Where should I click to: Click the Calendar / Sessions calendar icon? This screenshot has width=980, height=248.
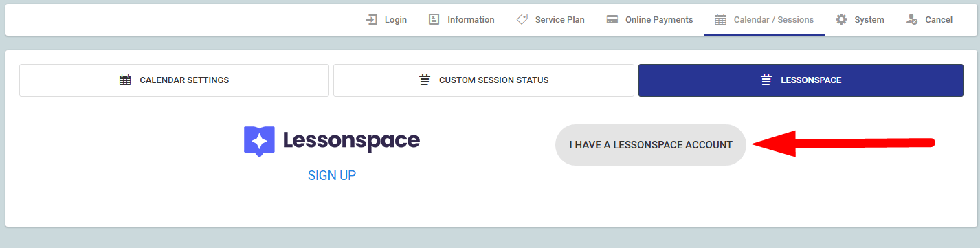721,20
